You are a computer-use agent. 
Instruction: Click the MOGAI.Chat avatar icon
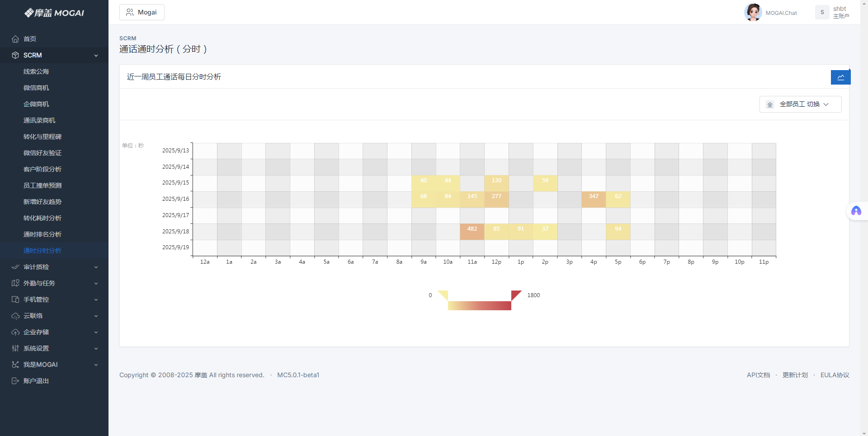coord(753,12)
